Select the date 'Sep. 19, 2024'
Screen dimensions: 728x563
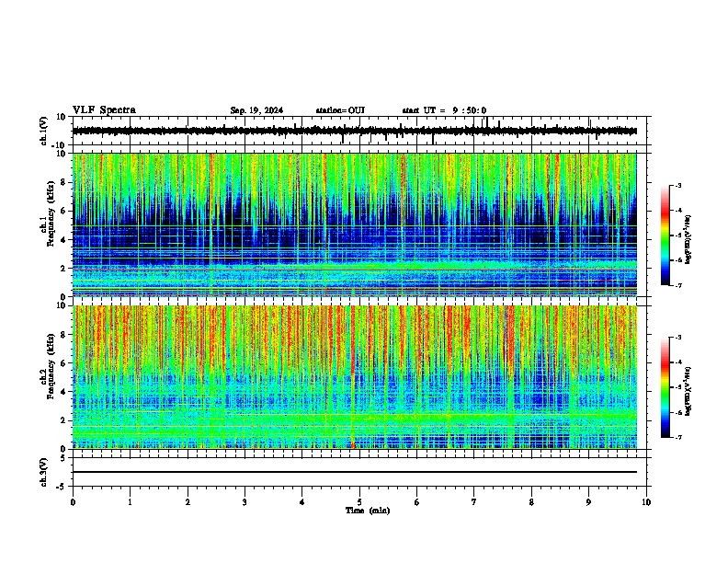click(x=256, y=110)
